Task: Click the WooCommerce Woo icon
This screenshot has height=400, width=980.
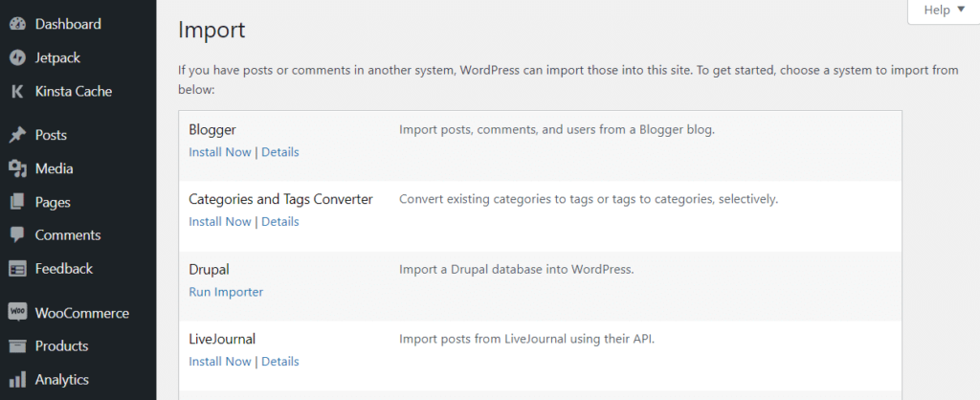Action: 17,313
